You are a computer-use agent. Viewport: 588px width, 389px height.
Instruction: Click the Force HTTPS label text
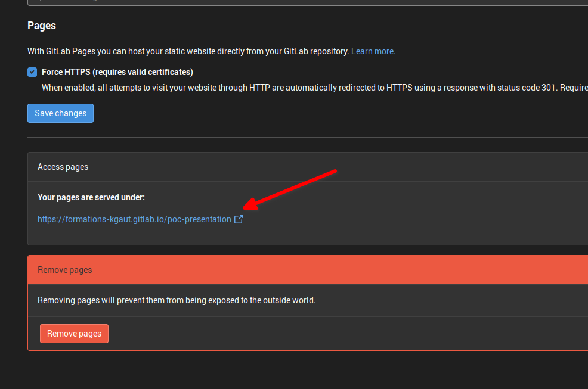[117, 72]
